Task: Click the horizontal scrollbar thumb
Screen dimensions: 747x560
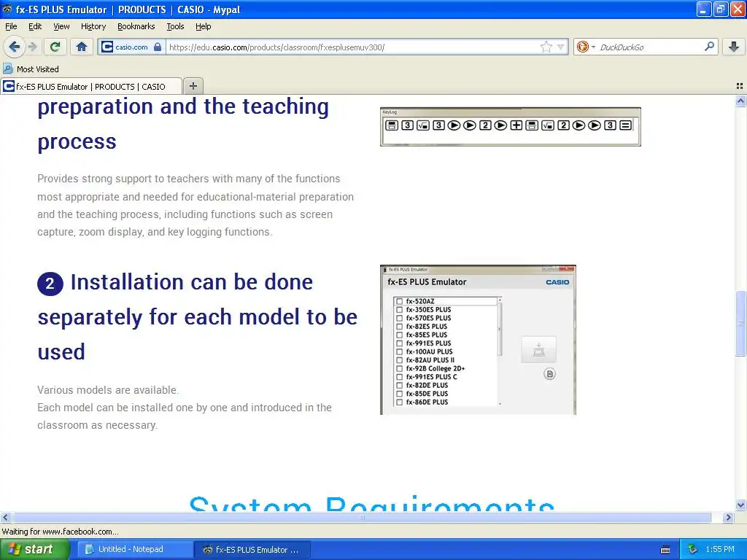Action: [x=362, y=517]
